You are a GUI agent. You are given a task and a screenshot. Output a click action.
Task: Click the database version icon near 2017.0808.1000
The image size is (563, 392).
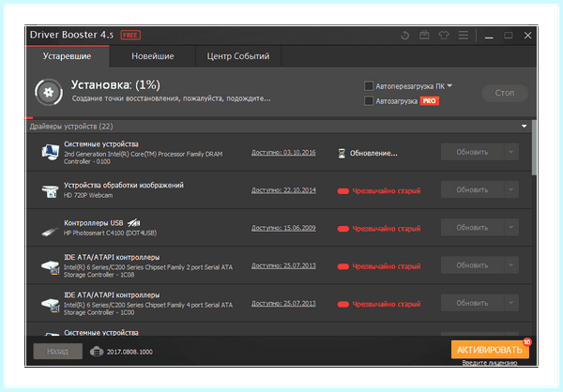pos(97,352)
